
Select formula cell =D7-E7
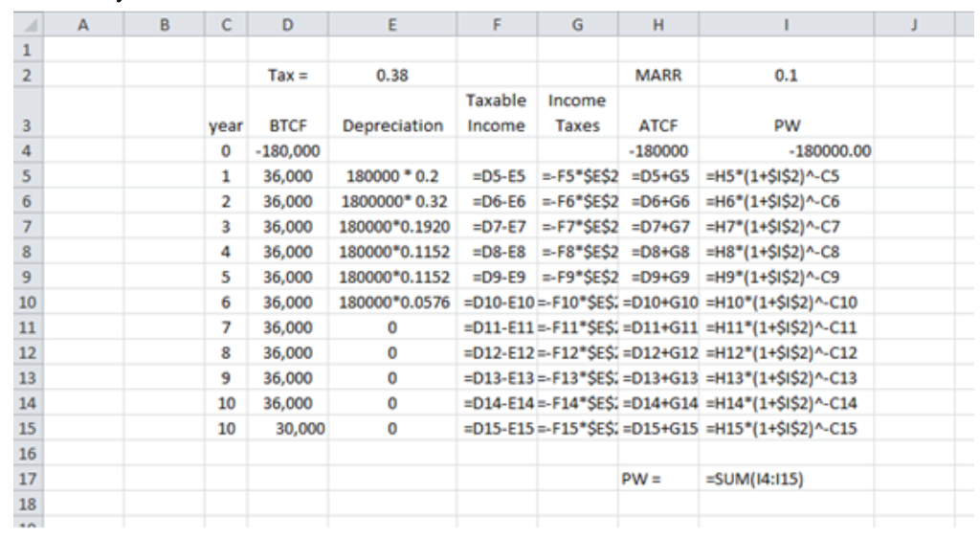pyautogui.click(x=497, y=226)
